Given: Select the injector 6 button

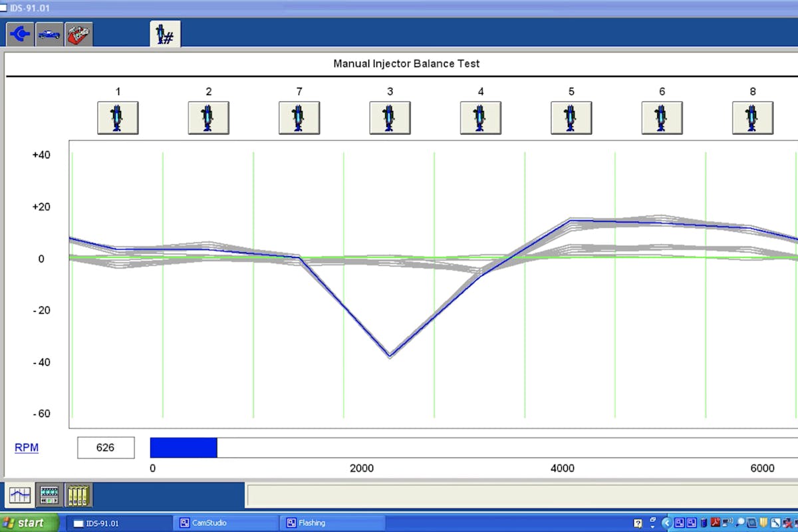Looking at the screenshot, I should point(662,118).
